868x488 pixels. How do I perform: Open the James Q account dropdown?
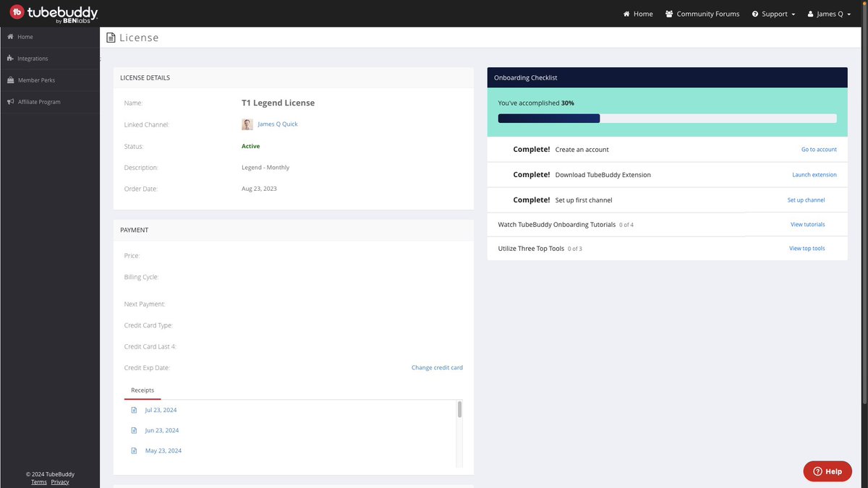[829, 14]
